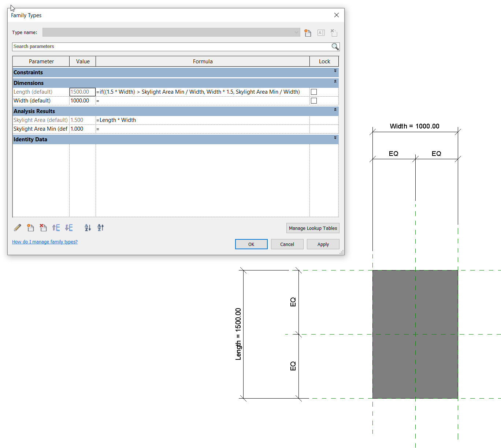Click the Delete Type icon

pyautogui.click(x=334, y=33)
